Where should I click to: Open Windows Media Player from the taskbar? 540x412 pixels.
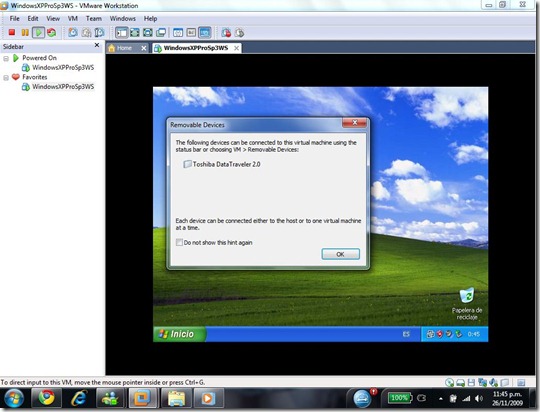(x=208, y=399)
